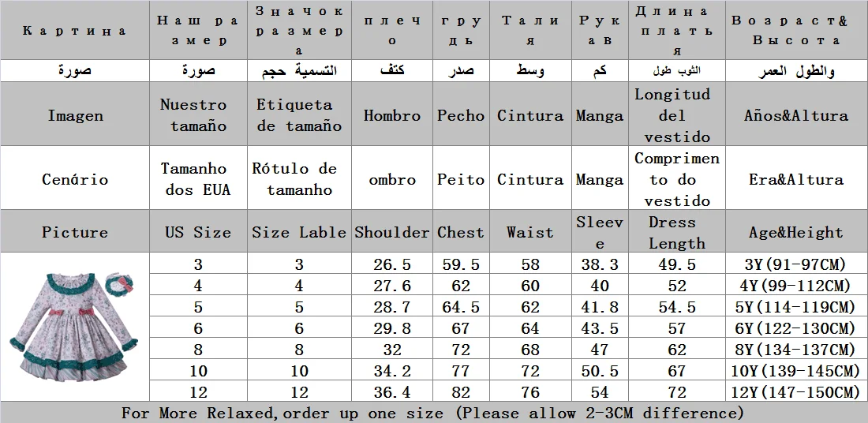Select chest value 64.5 cell

click(x=461, y=307)
